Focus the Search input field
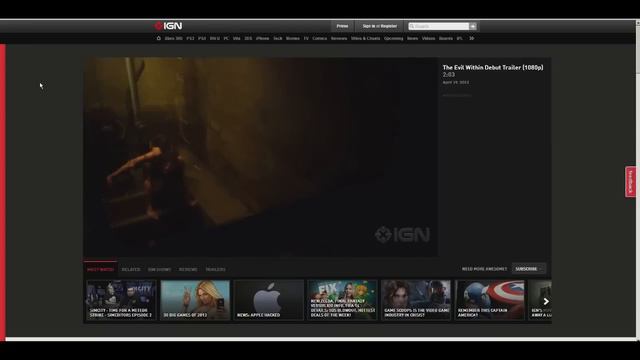 click(439, 26)
